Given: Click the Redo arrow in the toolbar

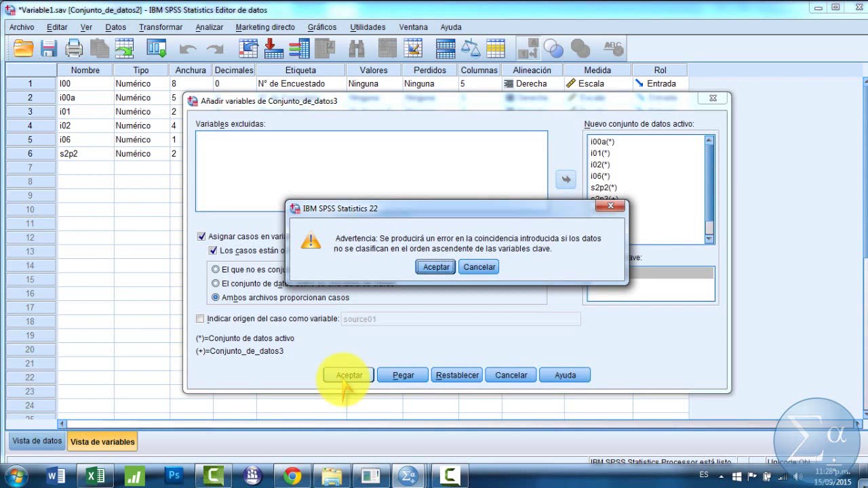Looking at the screenshot, I should click(x=215, y=48).
